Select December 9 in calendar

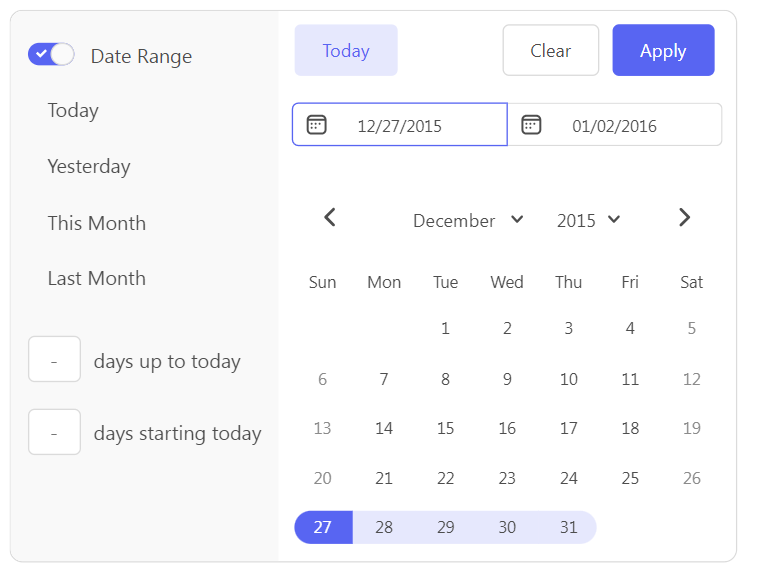tap(507, 379)
